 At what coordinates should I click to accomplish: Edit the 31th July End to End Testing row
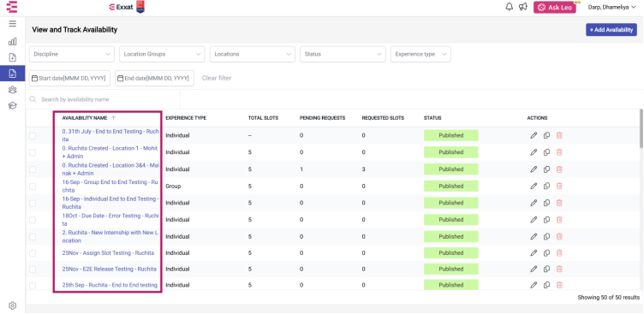point(534,135)
